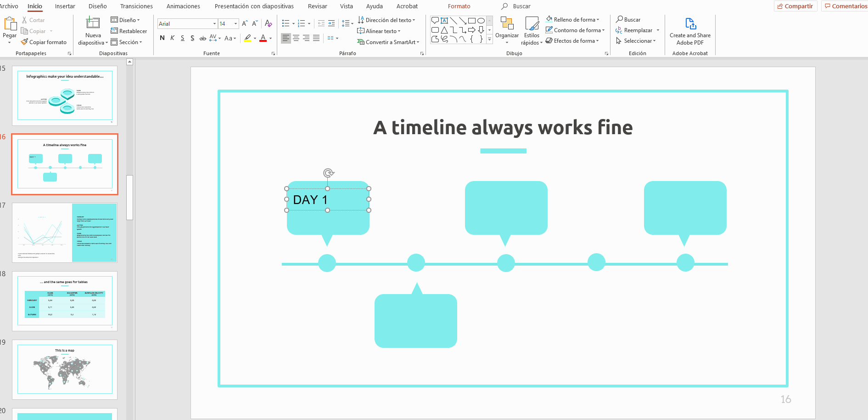
Task: Click Convertir a SmartArt
Action: coord(388,42)
